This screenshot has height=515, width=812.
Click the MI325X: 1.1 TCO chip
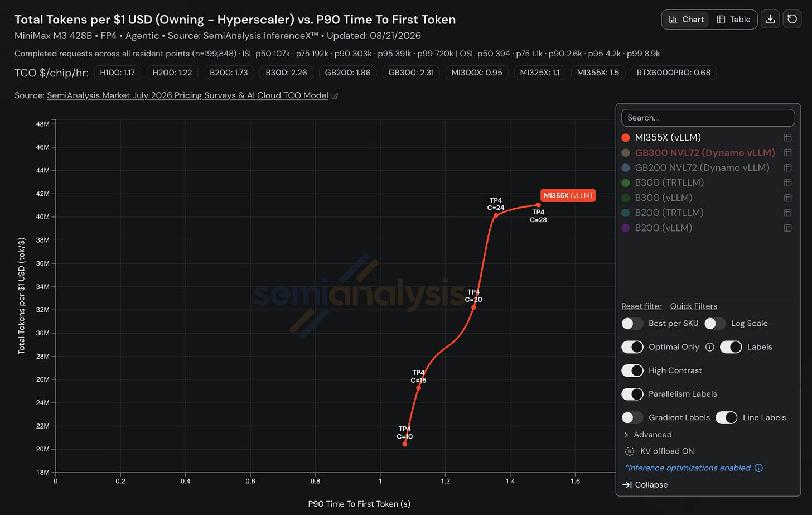click(x=540, y=73)
